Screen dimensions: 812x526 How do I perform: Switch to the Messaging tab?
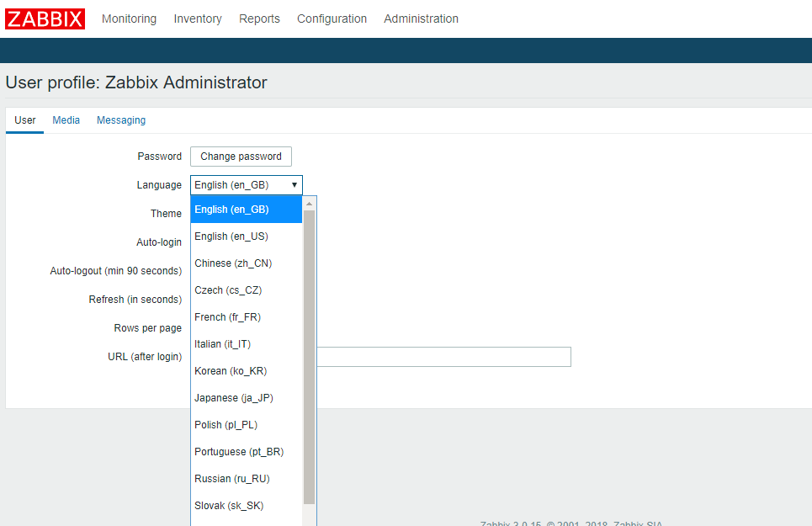(x=121, y=120)
